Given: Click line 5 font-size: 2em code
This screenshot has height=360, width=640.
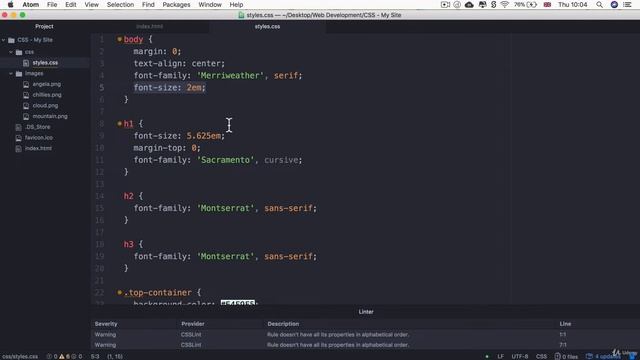Looking at the screenshot, I should point(169,87).
